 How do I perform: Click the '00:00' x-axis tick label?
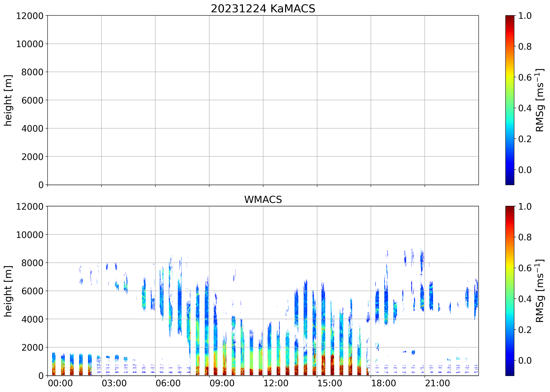point(60,383)
